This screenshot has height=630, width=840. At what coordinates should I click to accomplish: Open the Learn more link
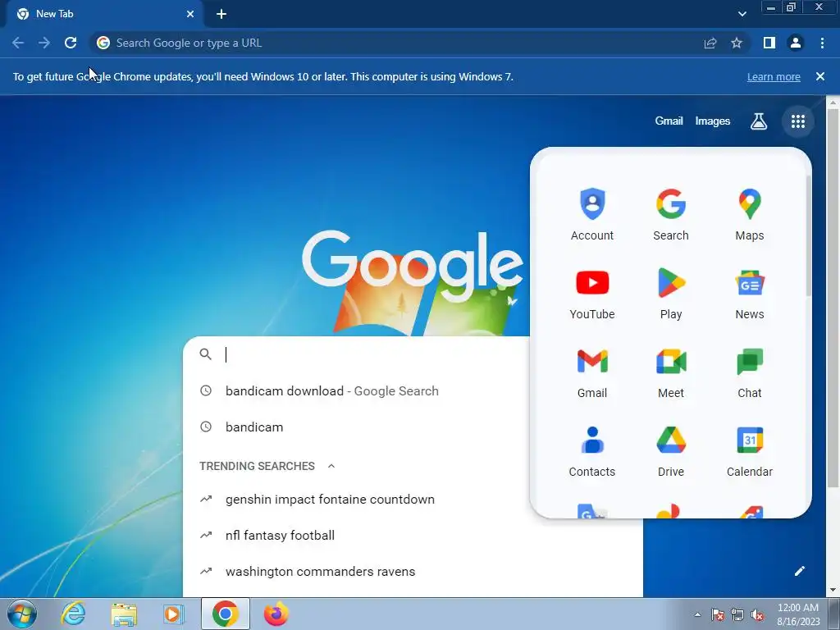(774, 76)
